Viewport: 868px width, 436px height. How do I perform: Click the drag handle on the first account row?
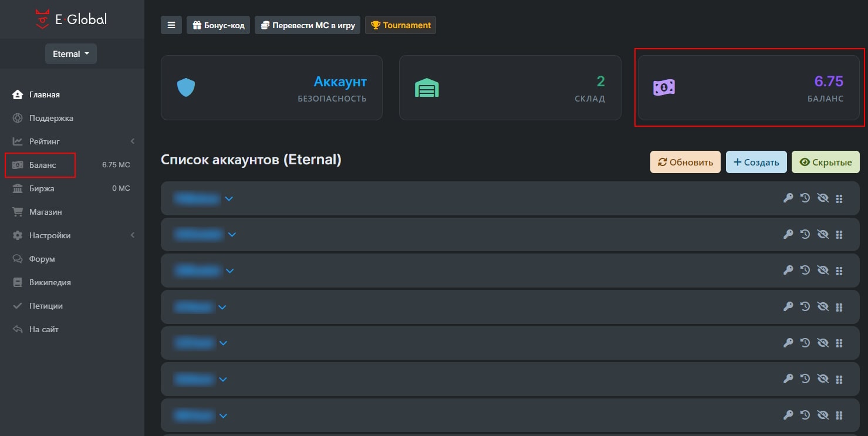click(839, 198)
